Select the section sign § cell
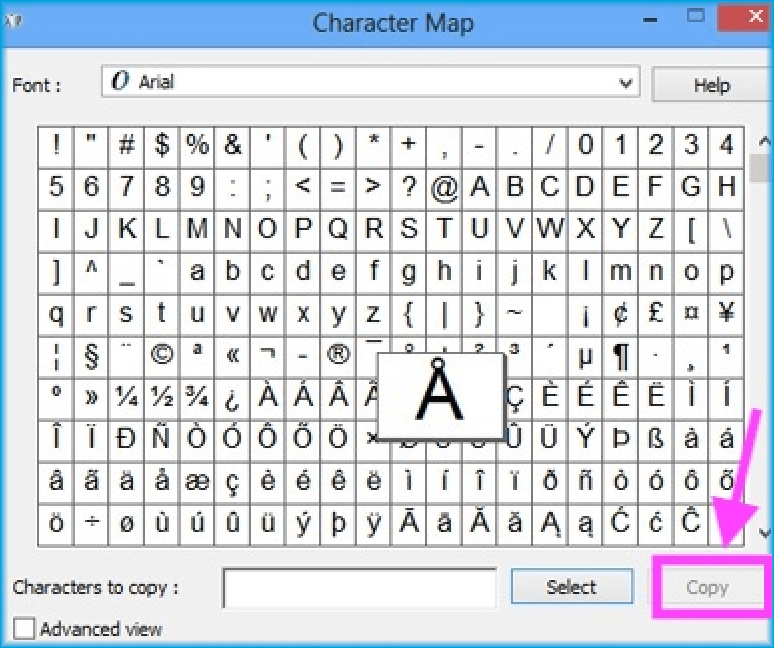Image resolution: width=774 pixels, height=648 pixels. 91,357
